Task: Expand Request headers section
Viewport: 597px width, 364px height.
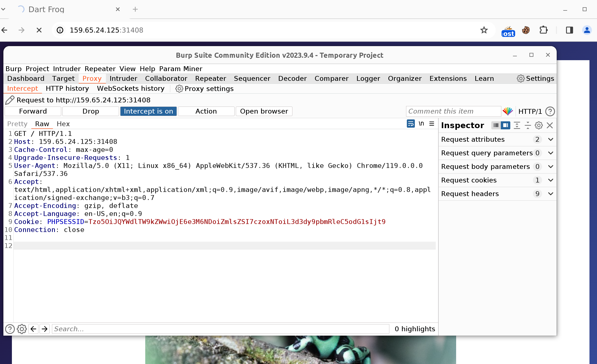Action: click(551, 194)
